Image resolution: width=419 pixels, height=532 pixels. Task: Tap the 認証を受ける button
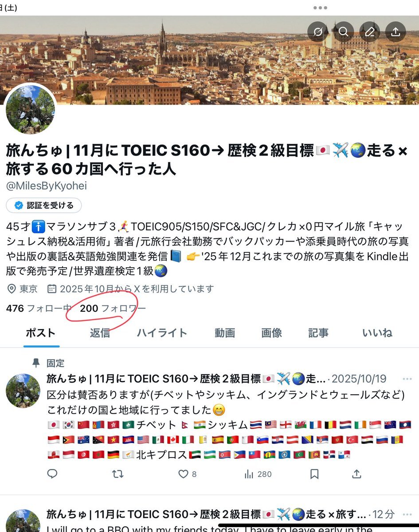click(44, 205)
